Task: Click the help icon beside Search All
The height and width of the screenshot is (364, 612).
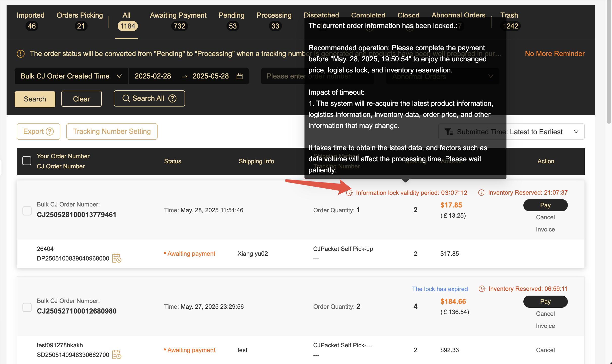Action: [172, 98]
